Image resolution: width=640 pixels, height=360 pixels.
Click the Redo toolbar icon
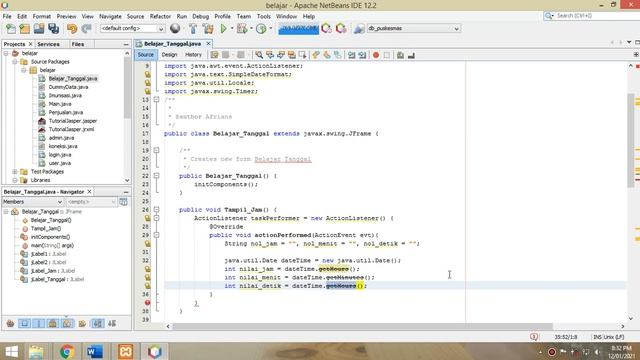86,29
